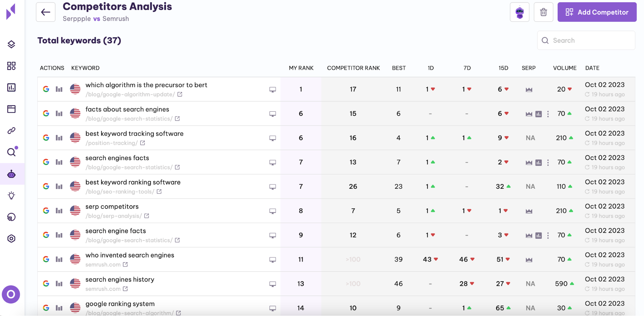Click keyword 'best keyword ranking software'
Screen dimensions: 644x316
pyautogui.click(x=133, y=182)
